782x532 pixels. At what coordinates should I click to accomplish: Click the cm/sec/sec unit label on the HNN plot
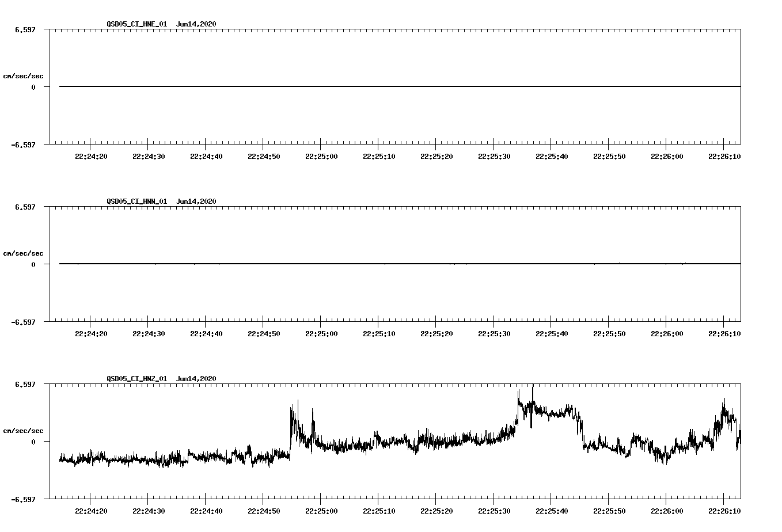[23, 253]
